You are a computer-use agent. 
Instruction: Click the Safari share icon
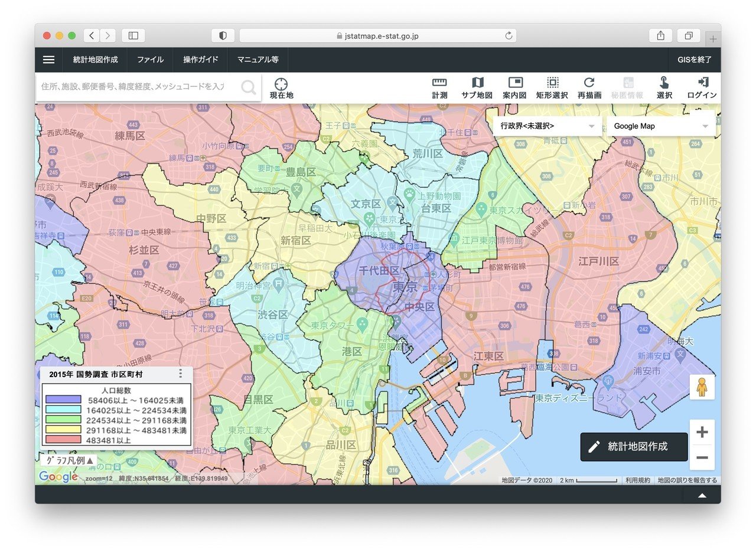[660, 35]
